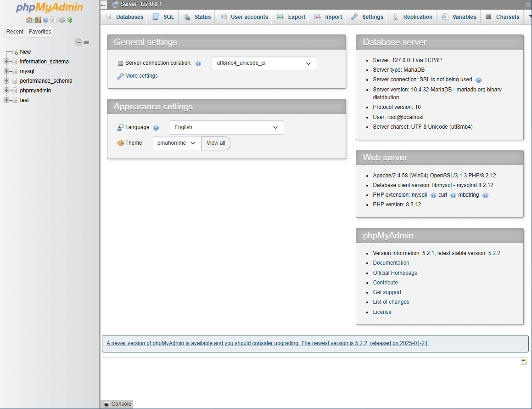Click the help icon beside Server connection collation

click(x=198, y=63)
